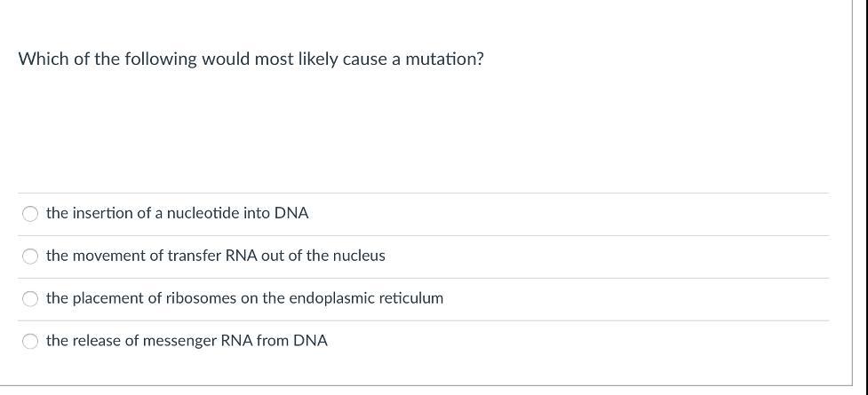Click the word 'mutation?' in the question
This screenshot has height=395, width=868.
[444, 59]
